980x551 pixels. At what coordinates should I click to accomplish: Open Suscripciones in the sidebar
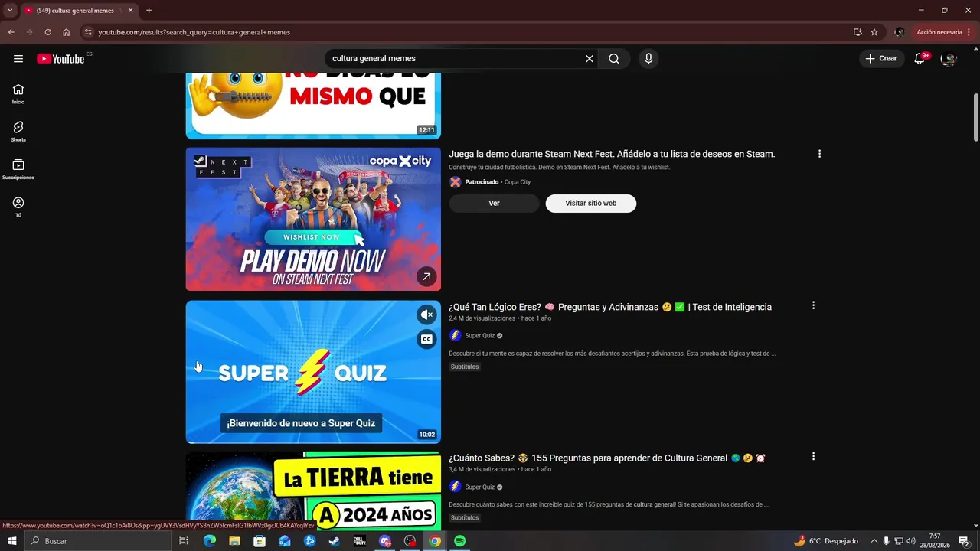18,169
